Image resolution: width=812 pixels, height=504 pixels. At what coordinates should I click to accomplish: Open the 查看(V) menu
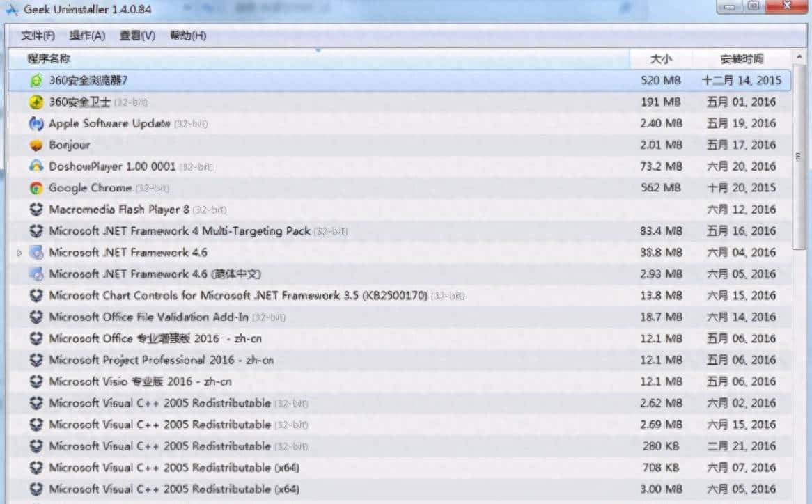[x=137, y=36]
